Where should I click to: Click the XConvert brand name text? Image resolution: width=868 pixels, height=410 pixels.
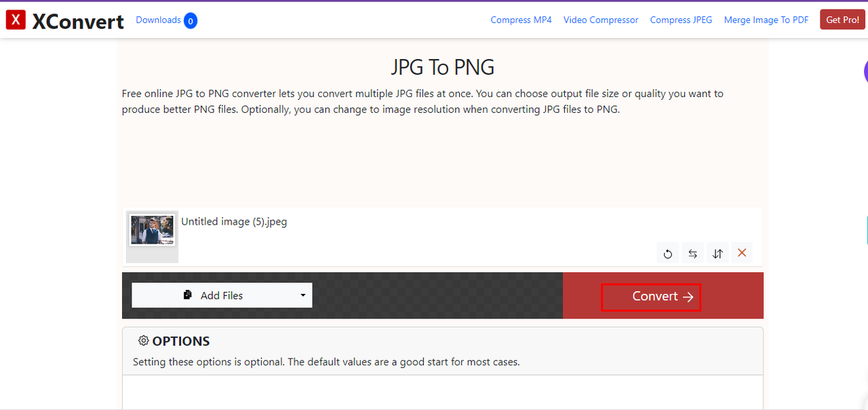(78, 21)
